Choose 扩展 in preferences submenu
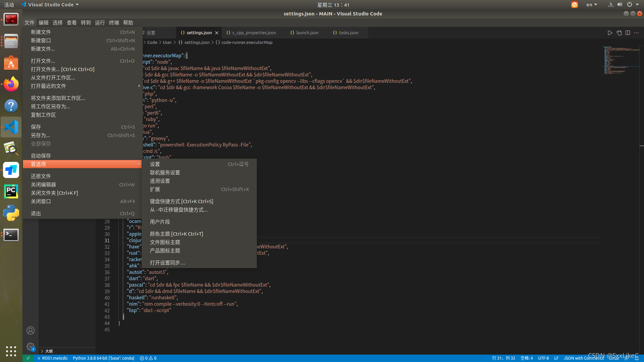 tap(199, 189)
